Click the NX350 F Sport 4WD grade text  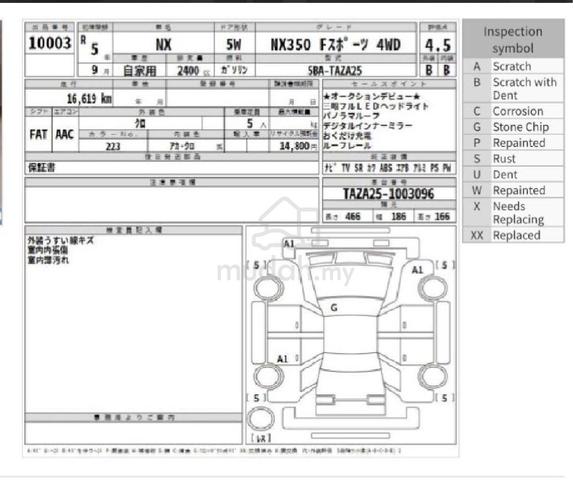335,45
